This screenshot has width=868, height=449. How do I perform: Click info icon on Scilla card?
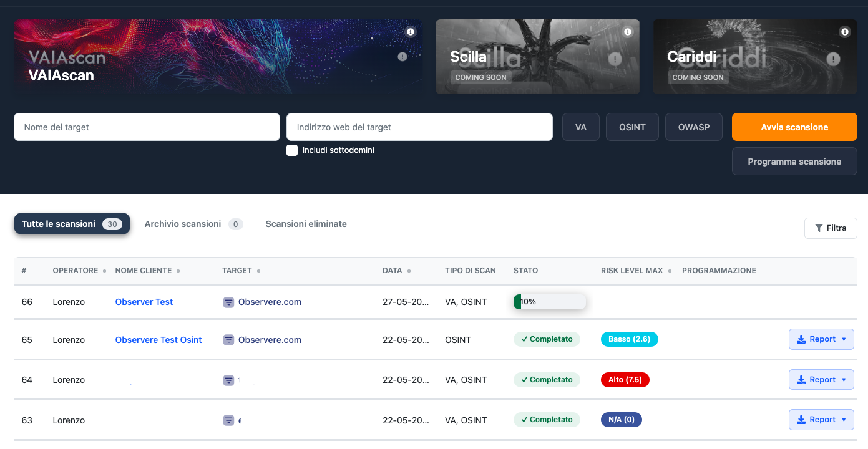click(627, 32)
